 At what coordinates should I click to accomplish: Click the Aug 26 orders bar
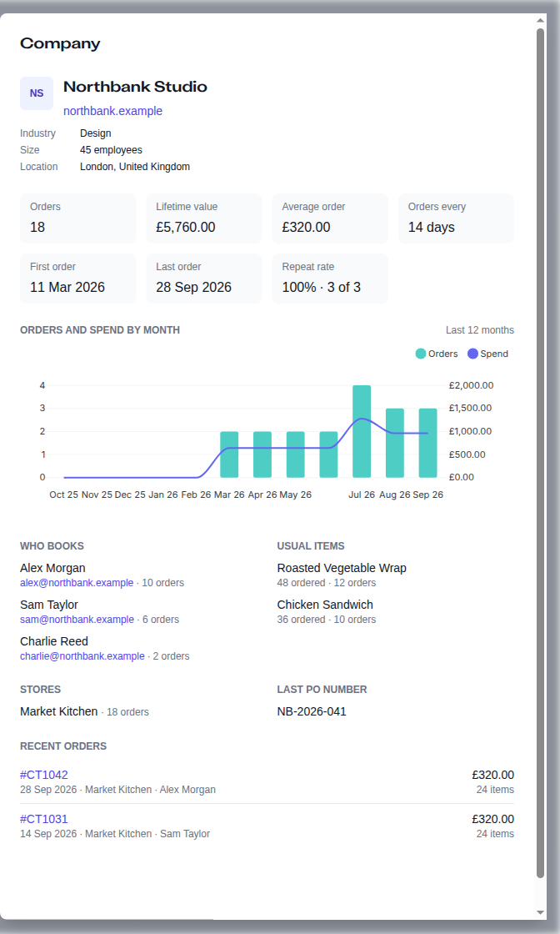(x=394, y=443)
